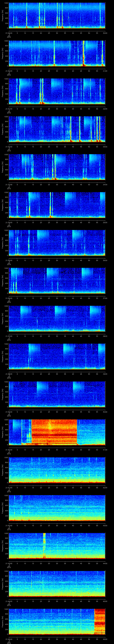Click the spectrogram panel starting at 21:41:00
The image size is (114, 644).
[x=57, y=470]
